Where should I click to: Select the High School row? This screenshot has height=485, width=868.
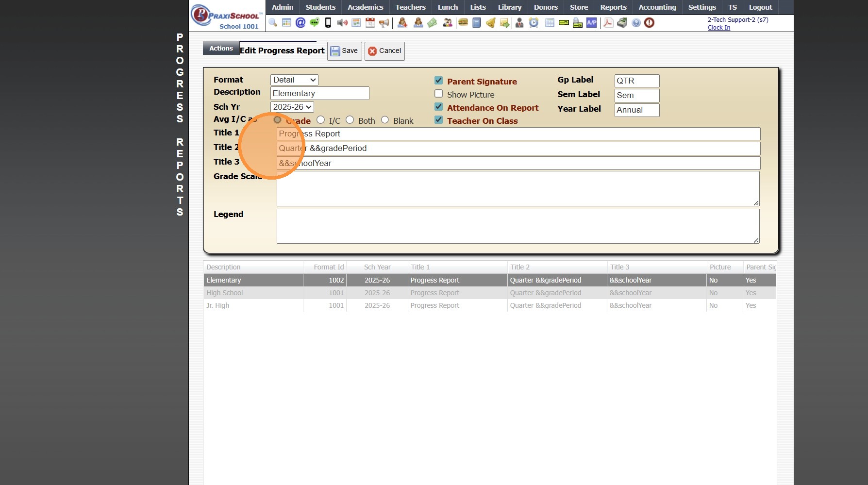[x=489, y=293]
